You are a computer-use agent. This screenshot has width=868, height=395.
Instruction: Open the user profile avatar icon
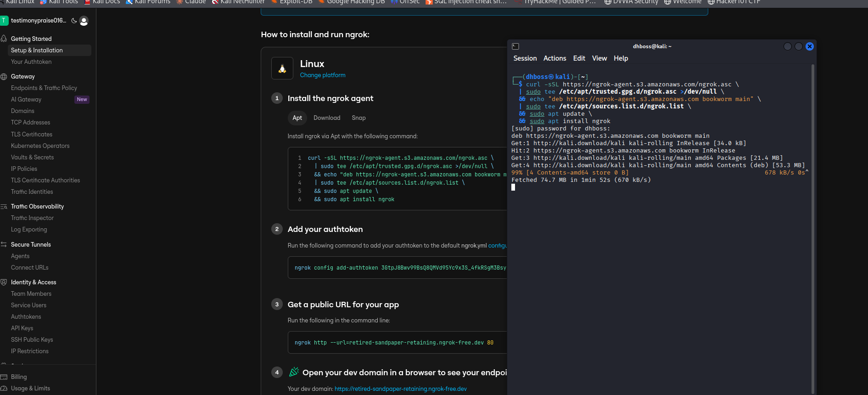84,21
